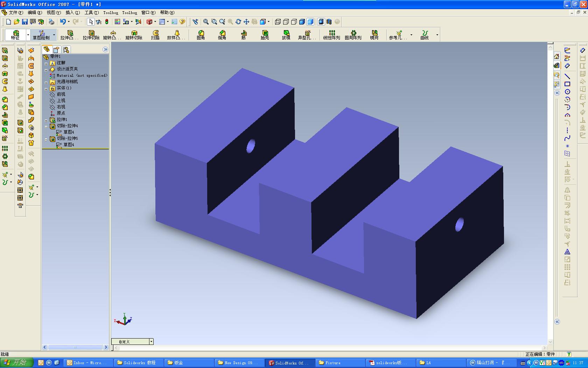Open the 文件(F) menu

(x=16, y=13)
